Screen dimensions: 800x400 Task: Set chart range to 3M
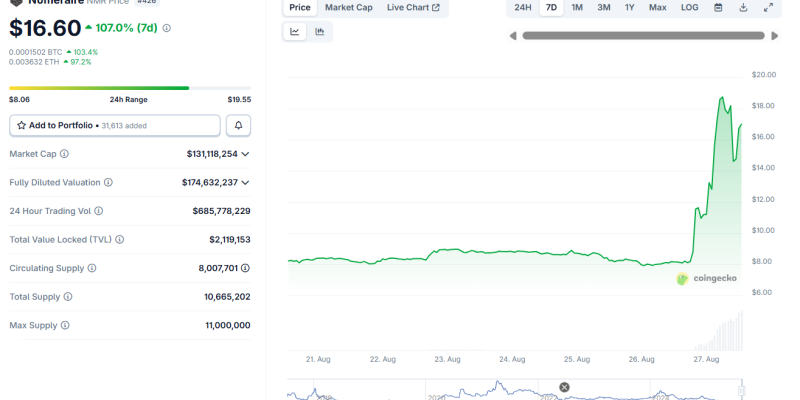click(604, 8)
